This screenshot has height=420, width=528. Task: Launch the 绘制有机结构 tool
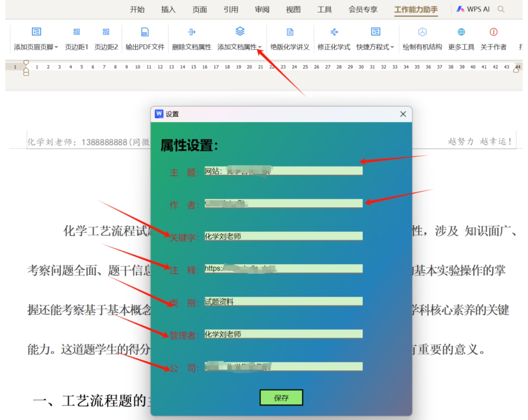[422, 32]
